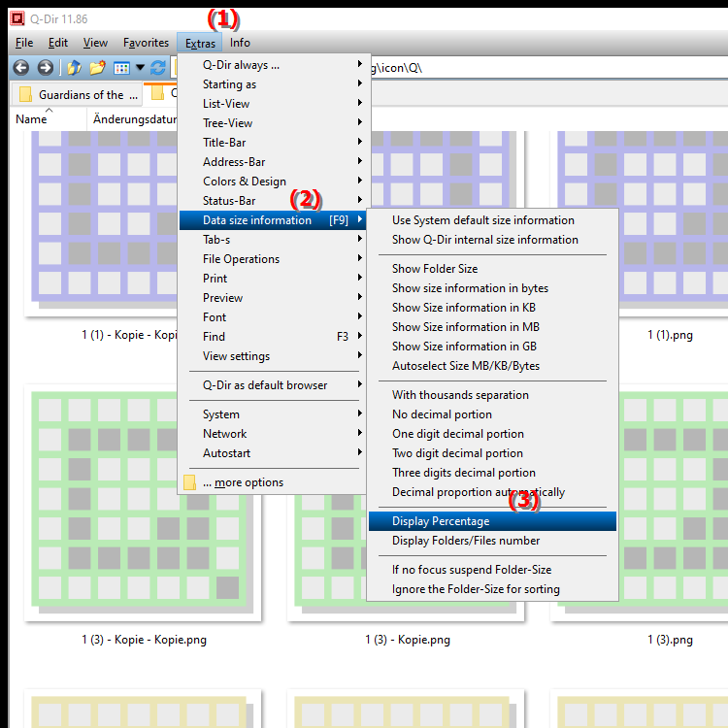
Task: Select Show Size information in MB
Action: (x=492, y=327)
